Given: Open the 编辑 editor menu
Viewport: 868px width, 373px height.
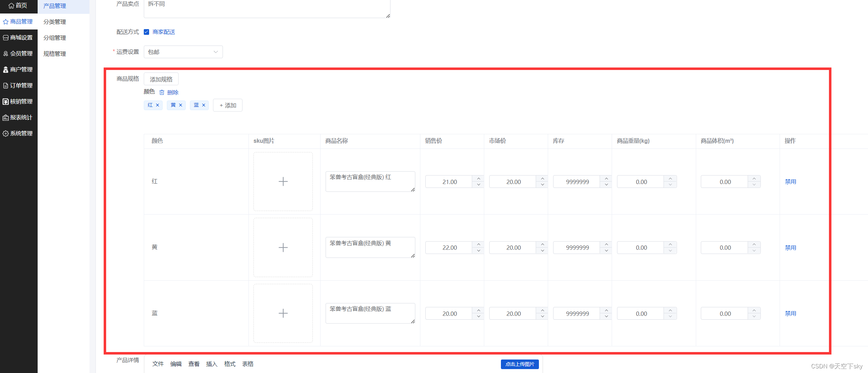Looking at the screenshot, I should 176,364.
